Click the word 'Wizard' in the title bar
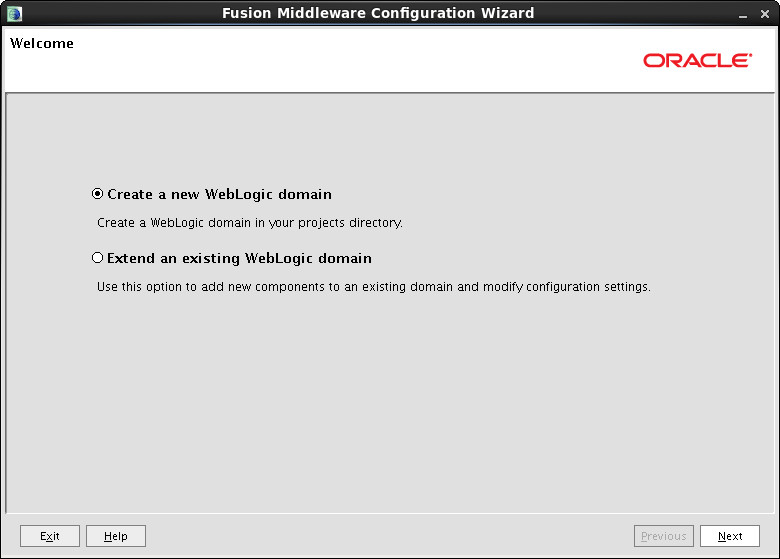Viewport: 780px width, 559px height. coord(508,13)
